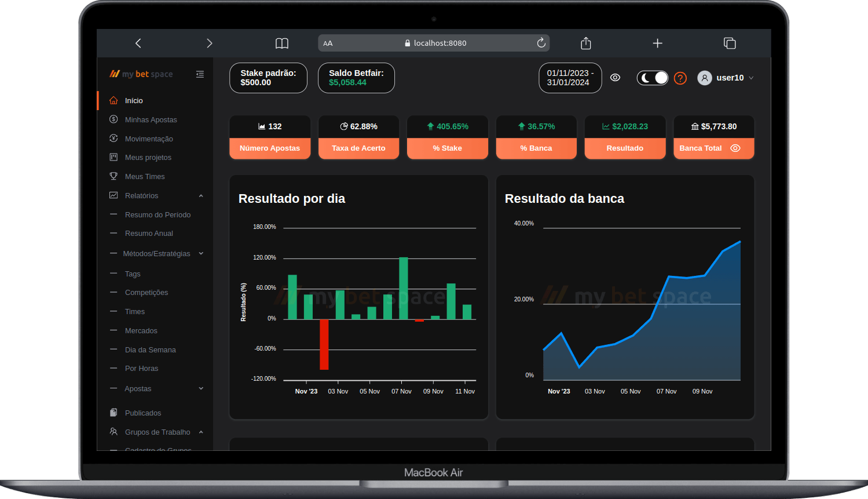
Task: Toggle the Banca Total eye icon
Action: 735,148
